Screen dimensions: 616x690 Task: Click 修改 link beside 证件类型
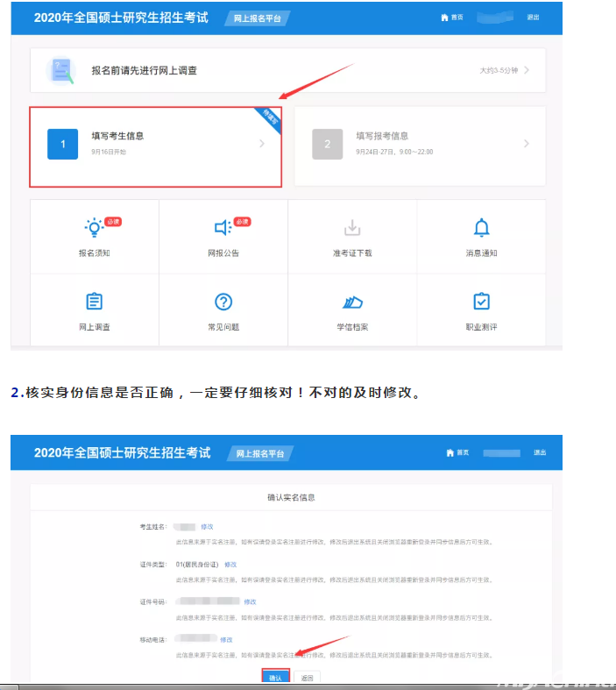coord(230,564)
